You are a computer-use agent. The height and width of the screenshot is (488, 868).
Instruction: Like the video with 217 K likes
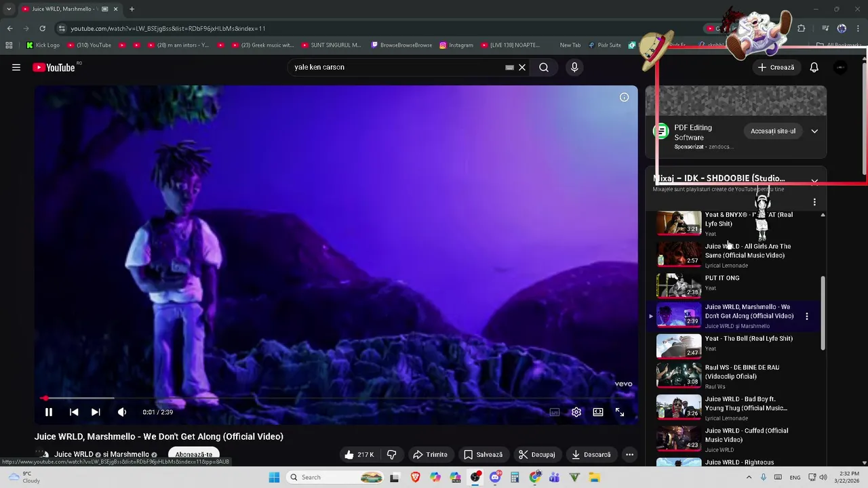359,455
